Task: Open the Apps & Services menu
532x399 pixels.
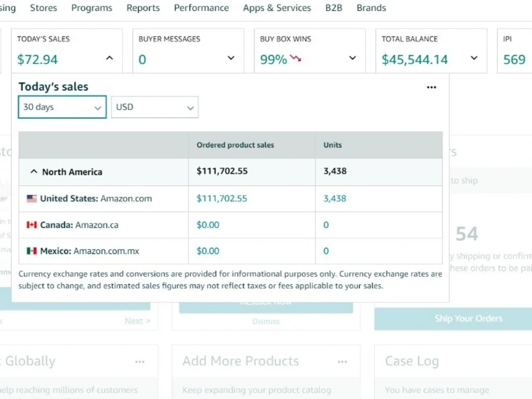Action: coord(277,8)
